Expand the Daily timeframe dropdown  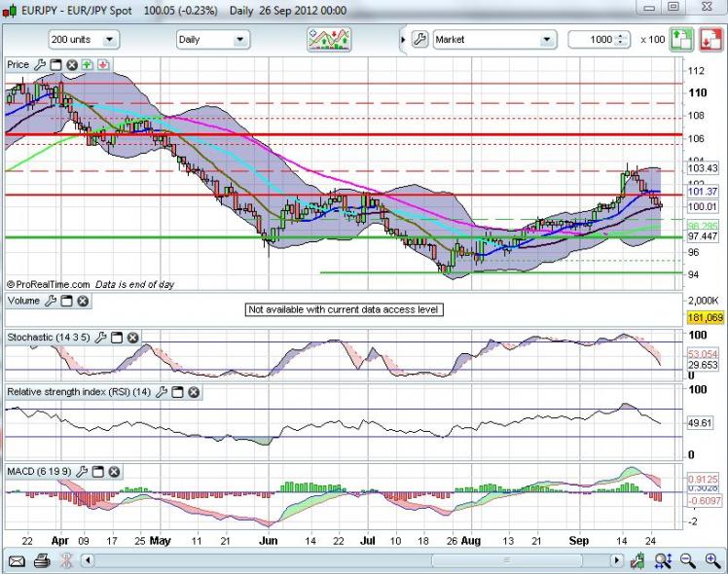point(239,40)
